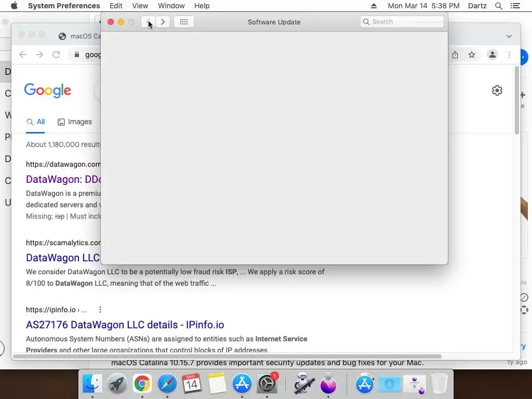
Task: Select the All results tab
Action: (35, 122)
